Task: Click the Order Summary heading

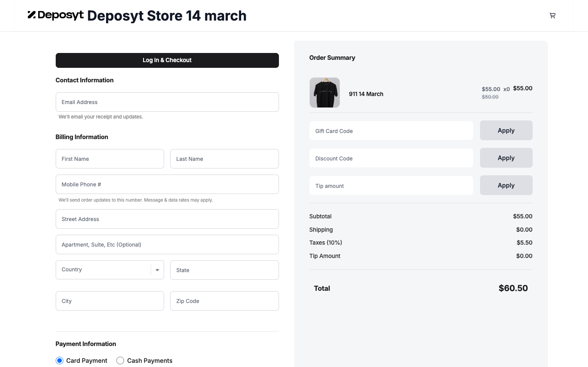Action: tap(332, 58)
